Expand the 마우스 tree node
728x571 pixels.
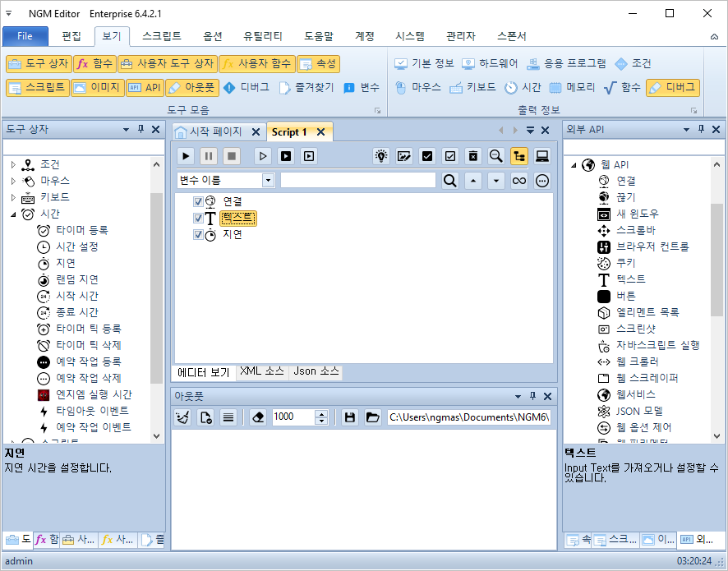click(x=13, y=181)
